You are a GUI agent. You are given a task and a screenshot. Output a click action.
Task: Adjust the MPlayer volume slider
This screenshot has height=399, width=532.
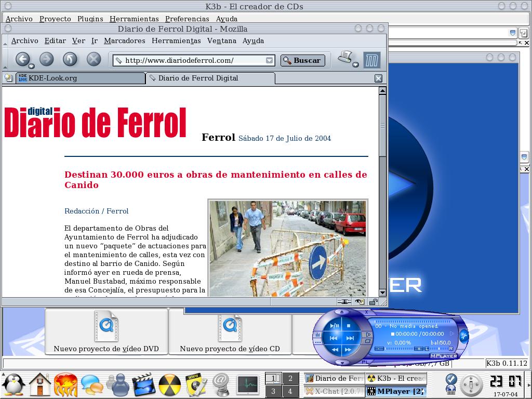tap(399, 349)
